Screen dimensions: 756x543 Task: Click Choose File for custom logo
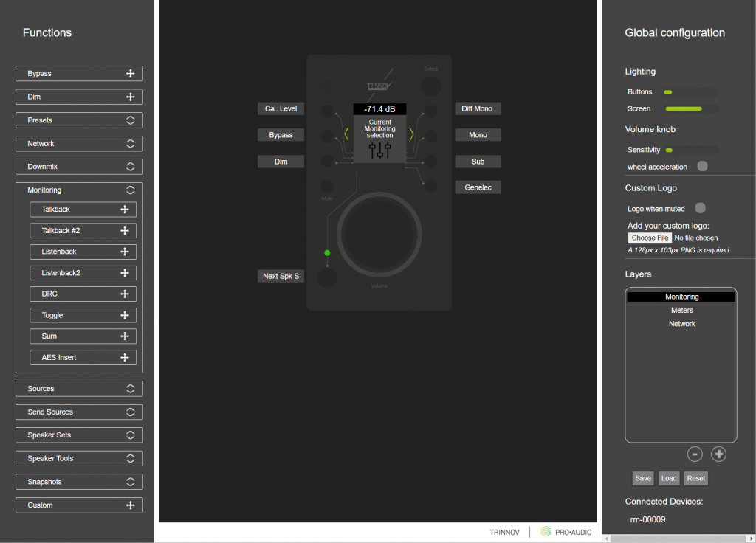click(650, 238)
